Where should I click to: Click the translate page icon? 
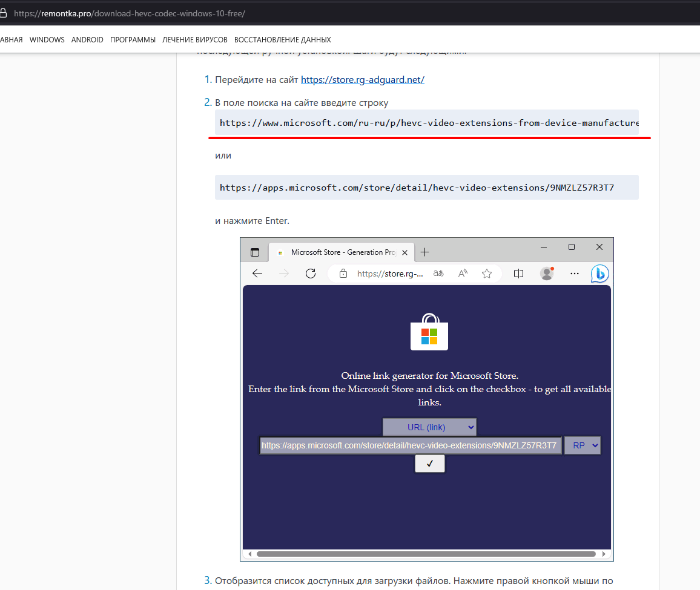pos(438,274)
